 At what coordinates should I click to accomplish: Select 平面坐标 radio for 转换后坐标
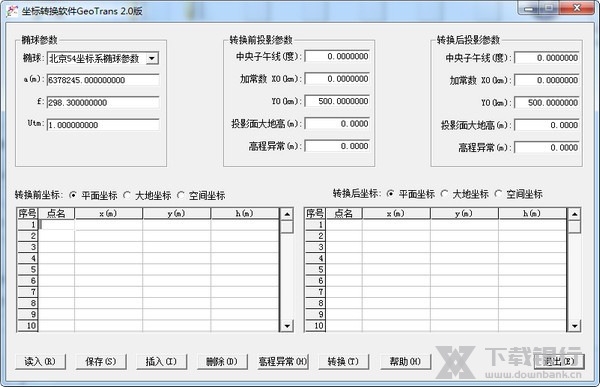click(390, 194)
